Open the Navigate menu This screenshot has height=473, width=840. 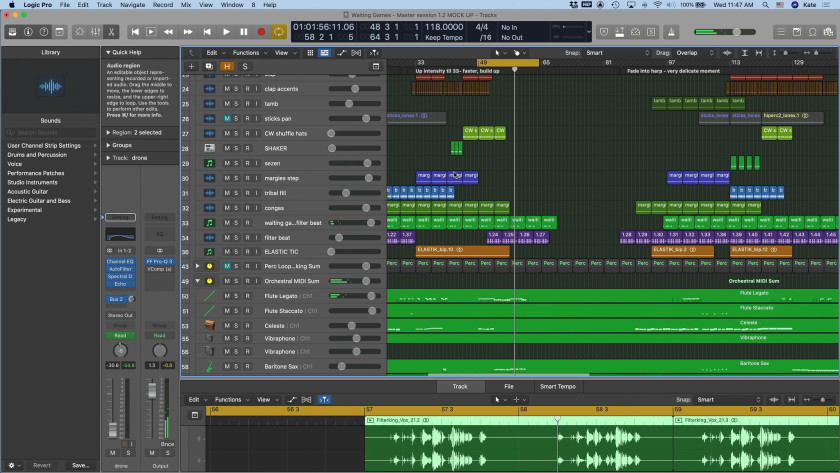pos(132,5)
